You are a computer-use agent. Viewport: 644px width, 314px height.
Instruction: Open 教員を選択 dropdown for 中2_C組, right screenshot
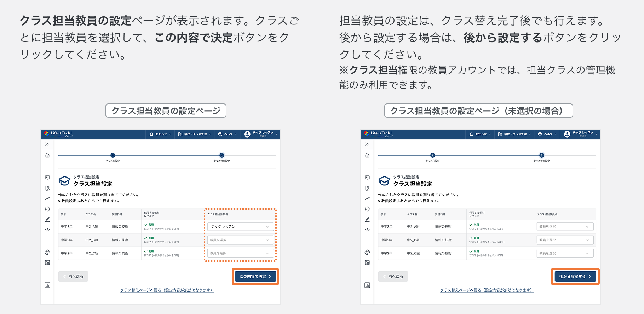(x=565, y=253)
